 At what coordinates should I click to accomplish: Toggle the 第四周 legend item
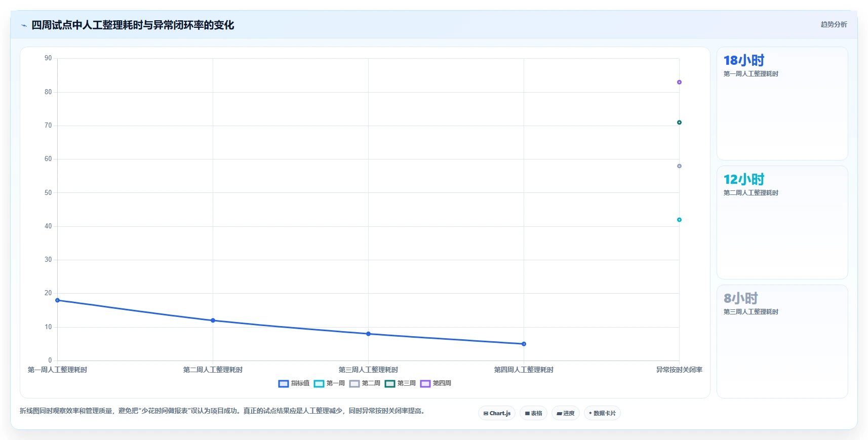click(x=436, y=383)
